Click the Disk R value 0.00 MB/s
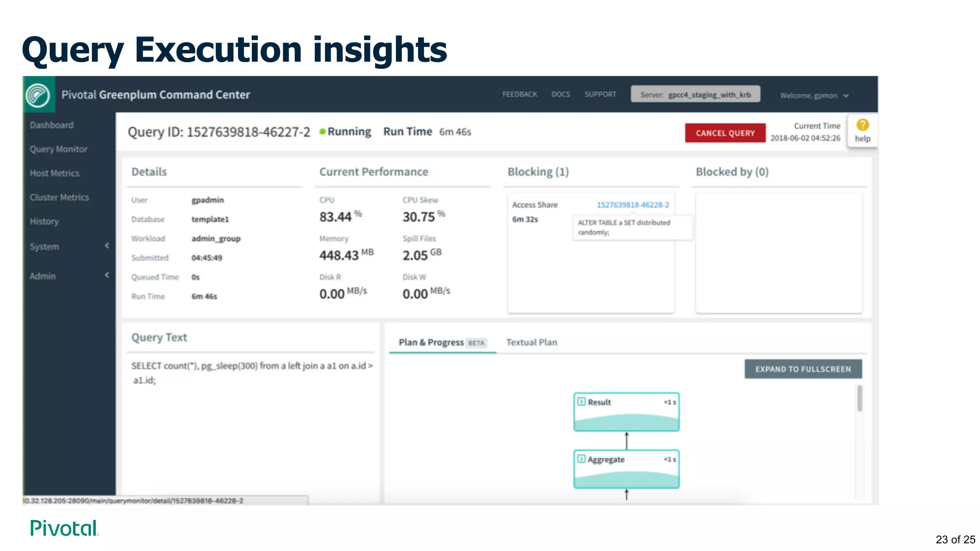The image size is (980, 551). [x=343, y=293]
